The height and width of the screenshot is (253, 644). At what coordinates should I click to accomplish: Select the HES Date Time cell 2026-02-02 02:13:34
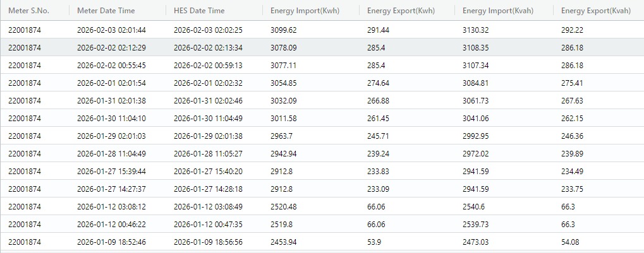pos(208,47)
